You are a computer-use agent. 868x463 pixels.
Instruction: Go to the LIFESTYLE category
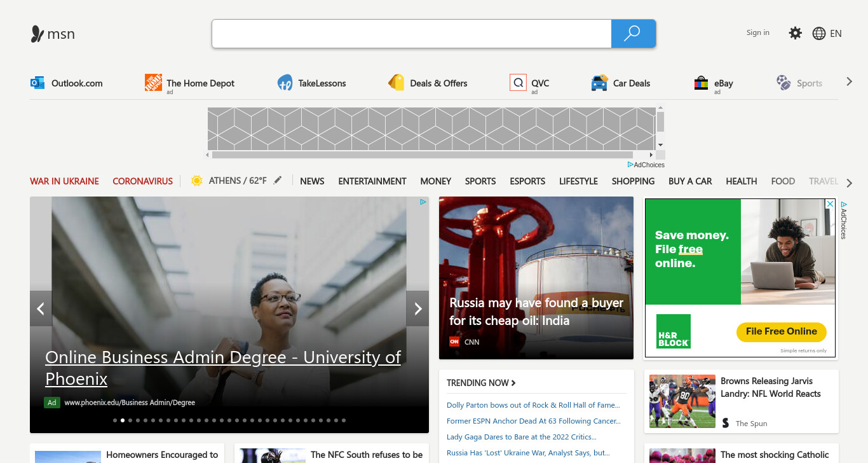(578, 181)
